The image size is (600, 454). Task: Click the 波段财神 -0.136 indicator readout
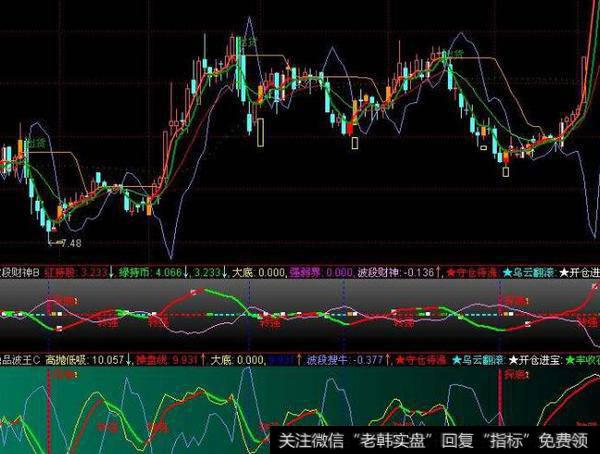coord(392,270)
